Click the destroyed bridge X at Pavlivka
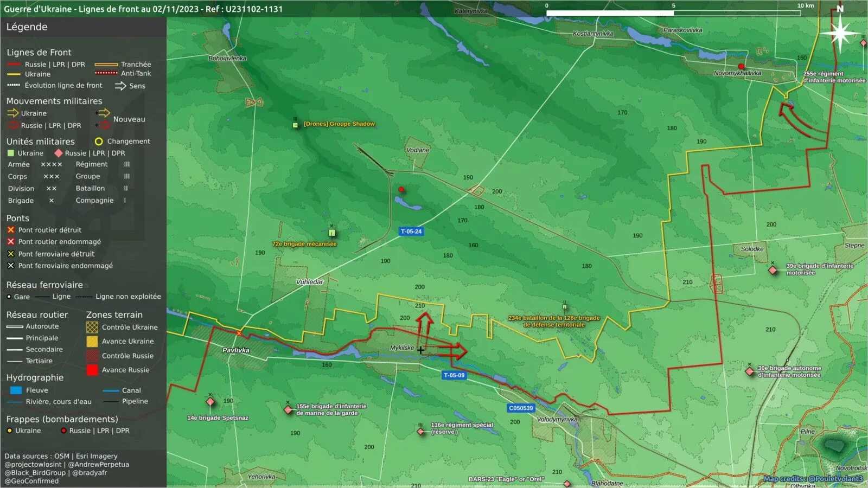This screenshot has width=868, height=488. (x=239, y=333)
